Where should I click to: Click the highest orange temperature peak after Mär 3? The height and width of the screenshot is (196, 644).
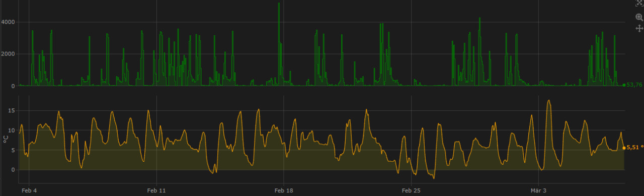point(549,101)
